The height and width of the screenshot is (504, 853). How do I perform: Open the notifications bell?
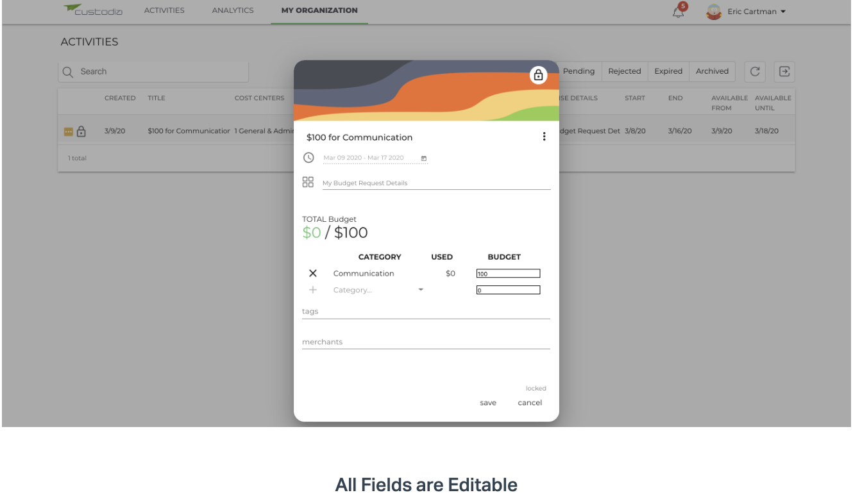point(679,11)
